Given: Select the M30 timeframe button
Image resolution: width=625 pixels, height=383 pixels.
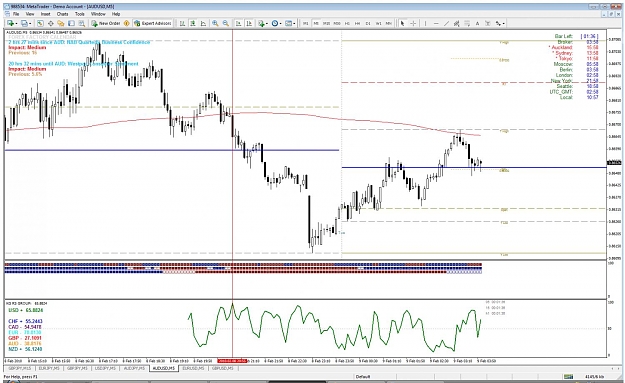Looking at the screenshot, I should (x=337, y=24).
